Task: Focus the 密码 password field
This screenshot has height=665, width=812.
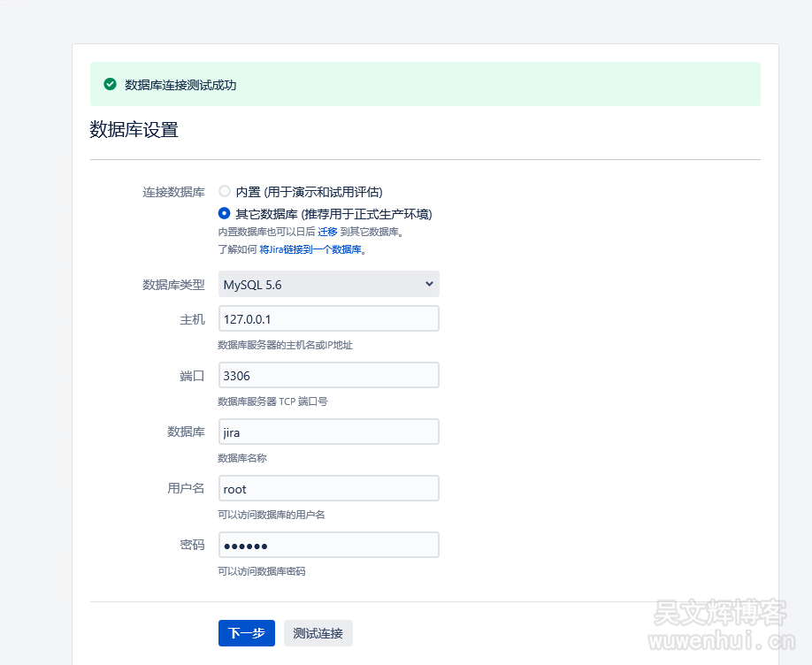Action: pyautogui.click(x=328, y=545)
